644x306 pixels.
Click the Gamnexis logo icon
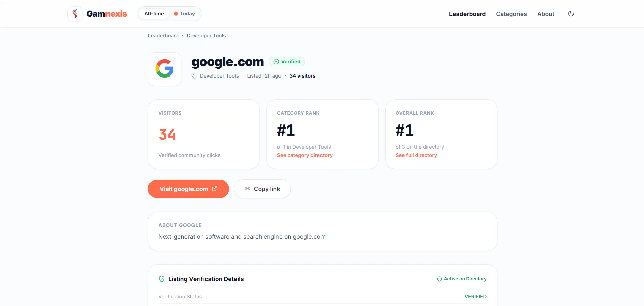75,14
